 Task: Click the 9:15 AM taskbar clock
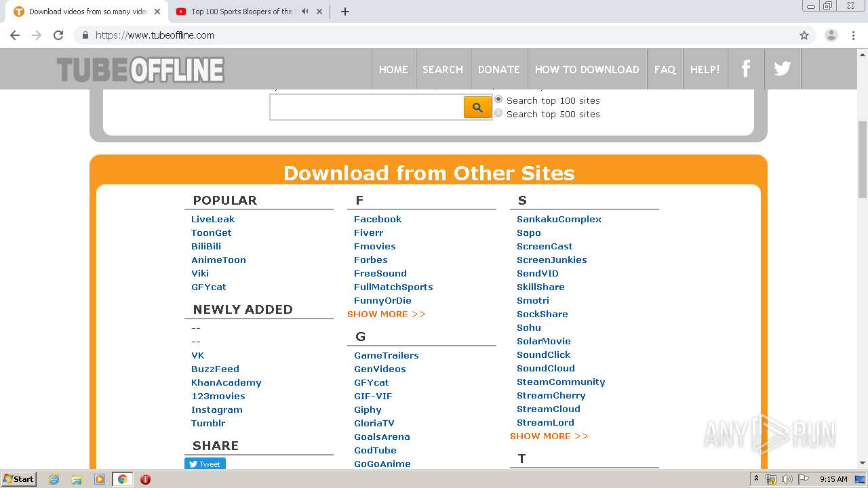click(x=833, y=479)
